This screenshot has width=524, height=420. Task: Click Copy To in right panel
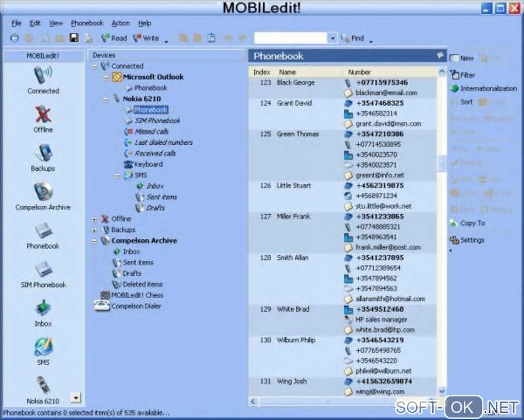tap(467, 223)
